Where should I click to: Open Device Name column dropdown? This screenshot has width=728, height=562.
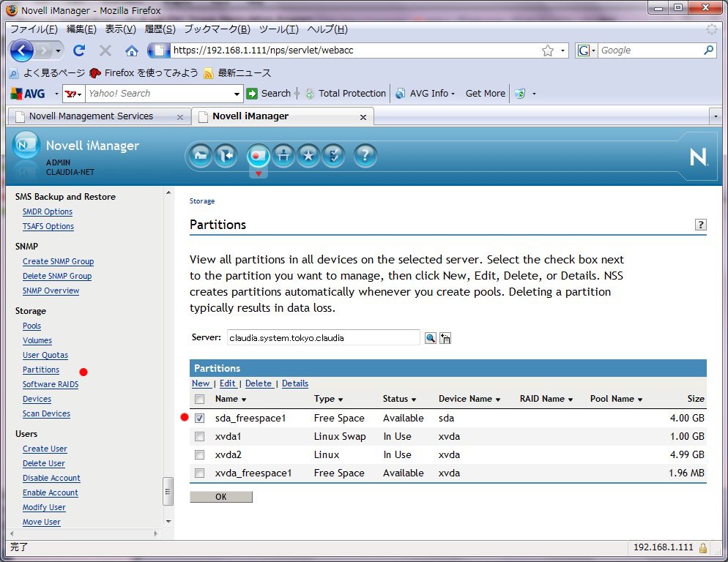[x=498, y=400]
